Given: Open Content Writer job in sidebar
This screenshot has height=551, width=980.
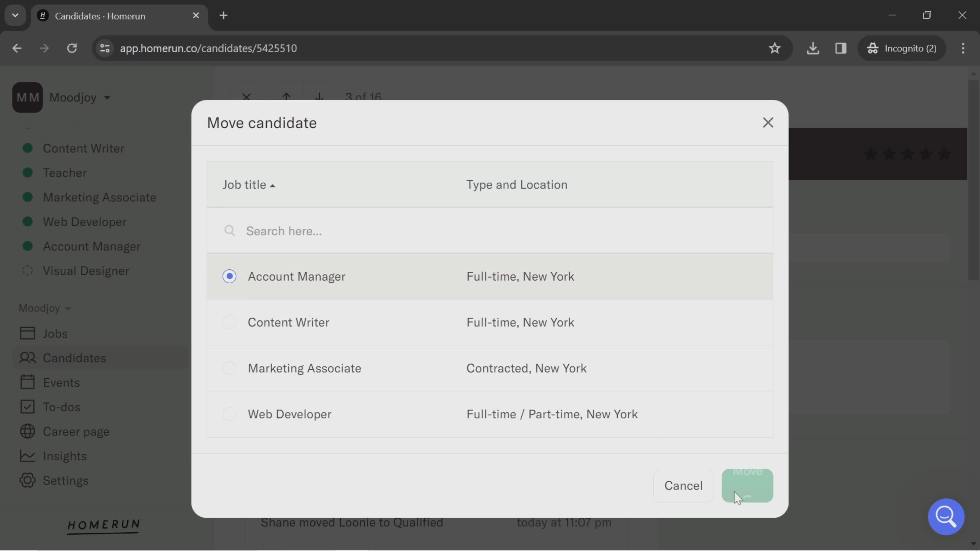Looking at the screenshot, I should [83, 148].
